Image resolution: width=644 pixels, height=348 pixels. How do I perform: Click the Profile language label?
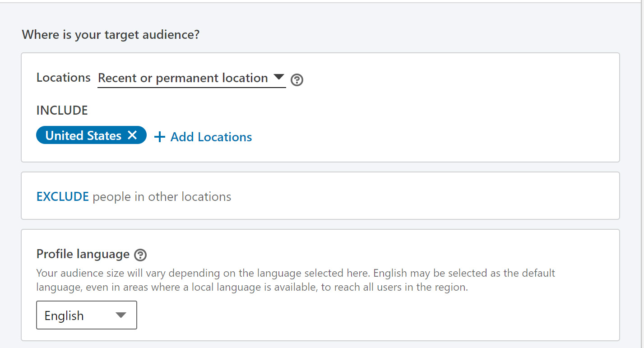pyautogui.click(x=83, y=254)
